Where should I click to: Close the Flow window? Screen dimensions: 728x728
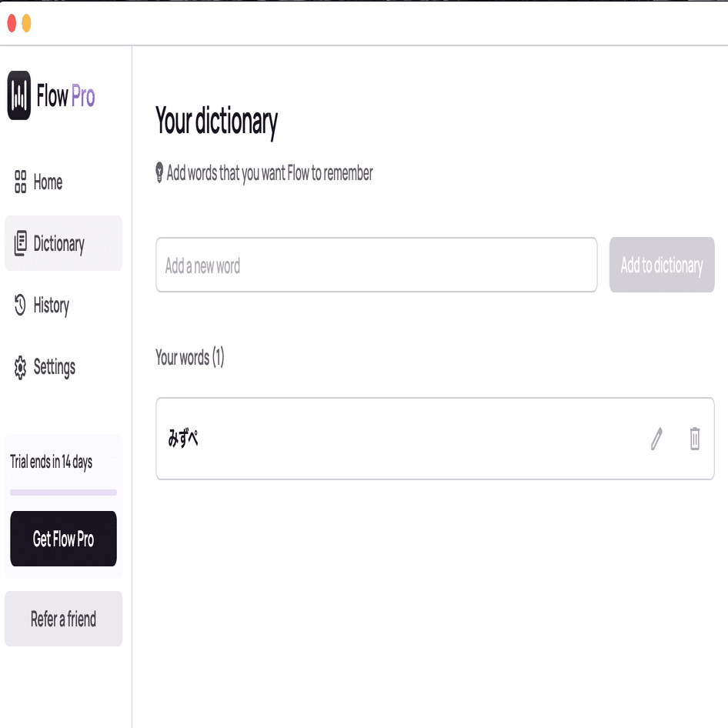click(11, 24)
